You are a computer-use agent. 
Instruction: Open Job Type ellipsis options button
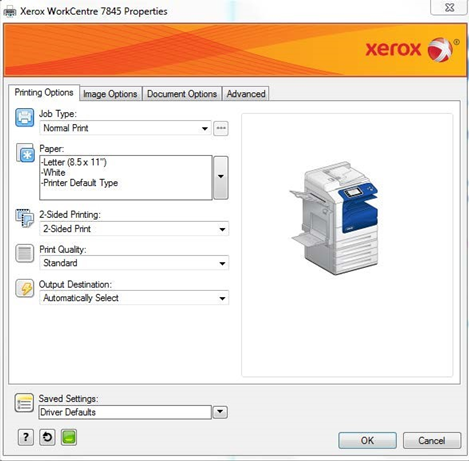(x=221, y=128)
